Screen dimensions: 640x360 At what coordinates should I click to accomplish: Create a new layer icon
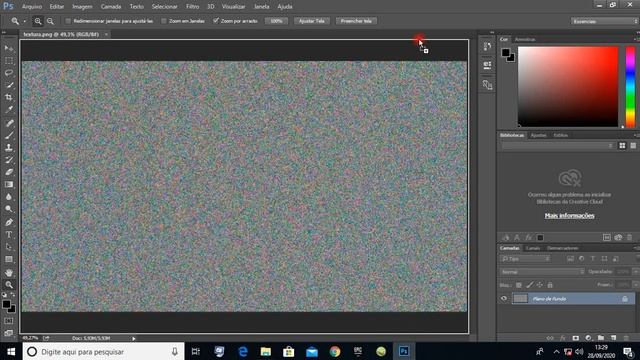[613, 338]
